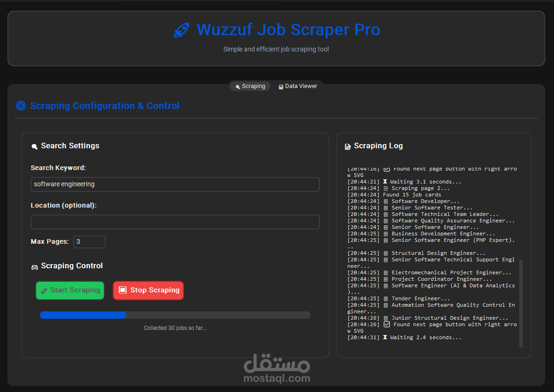Click the rocket icon beside the Wuzzuf title

coord(181,31)
